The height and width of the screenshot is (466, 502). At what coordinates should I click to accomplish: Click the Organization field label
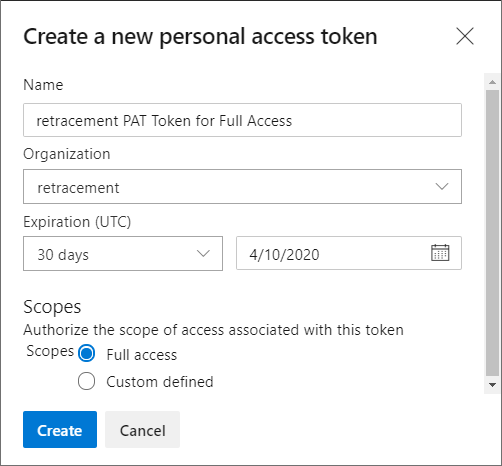(67, 154)
